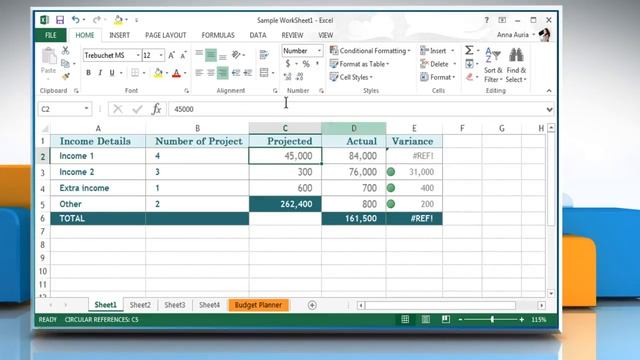Viewport: 640px width, 360px height.
Task: Toggle Underline formatting
Action: pos(112,73)
